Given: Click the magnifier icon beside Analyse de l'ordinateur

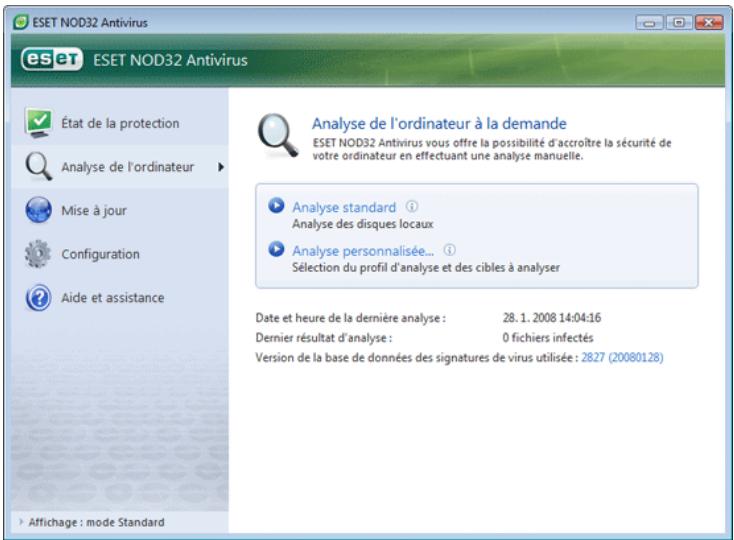Looking at the screenshot, I should (38, 167).
